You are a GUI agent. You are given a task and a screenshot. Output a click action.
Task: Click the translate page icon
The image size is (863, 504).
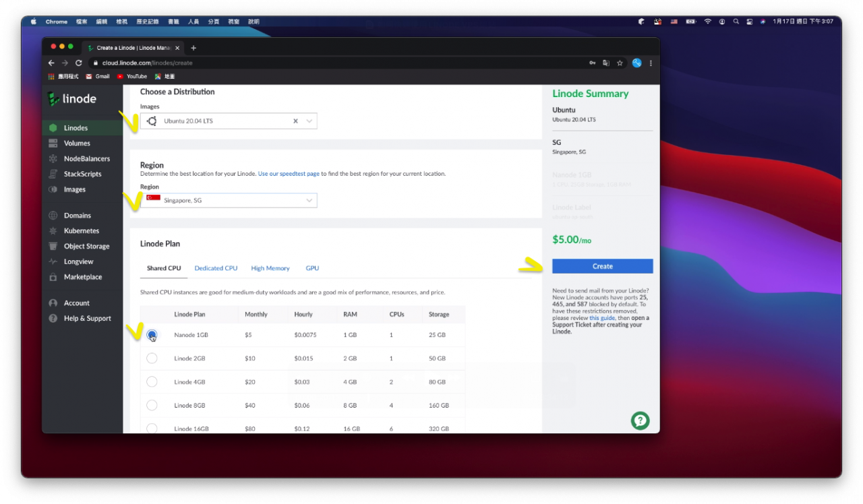point(606,63)
